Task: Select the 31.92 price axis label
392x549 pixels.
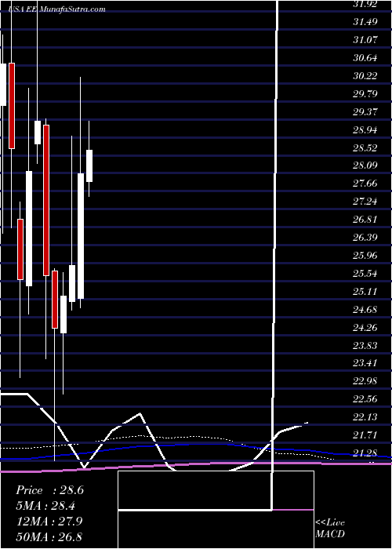Action: [x=365, y=4]
